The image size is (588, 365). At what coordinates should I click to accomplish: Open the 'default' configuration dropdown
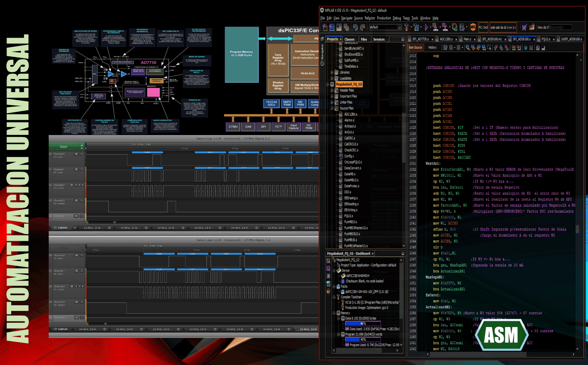pyautogui.click(x=385, y=27)
